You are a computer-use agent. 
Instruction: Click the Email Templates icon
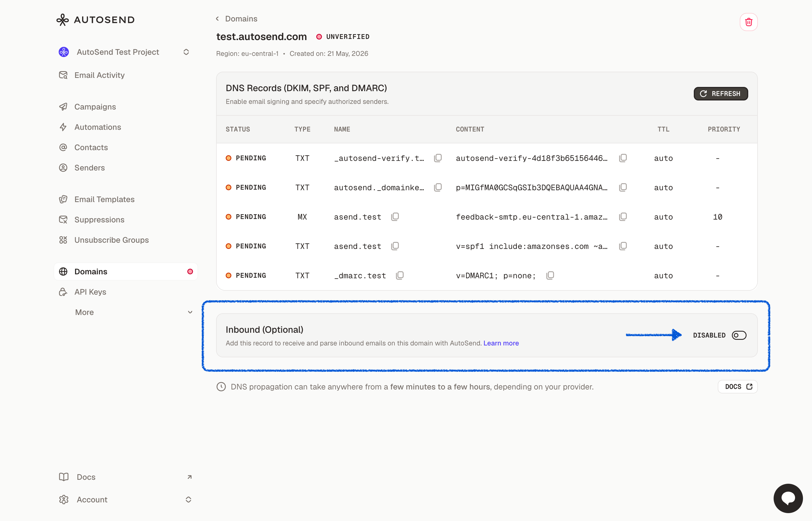[x=63, y=199]
